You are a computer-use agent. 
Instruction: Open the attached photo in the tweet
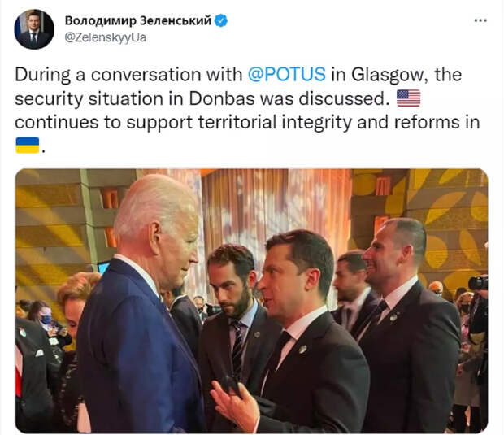click(x=252, y=301)
